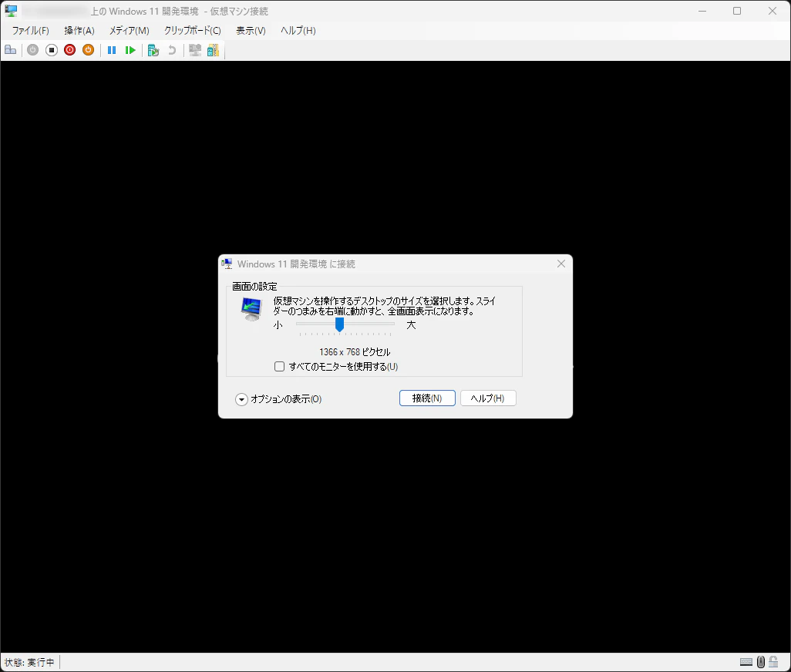Pause the virtual machine
This screenshot has width=791, height=672.
pos(112,50)
